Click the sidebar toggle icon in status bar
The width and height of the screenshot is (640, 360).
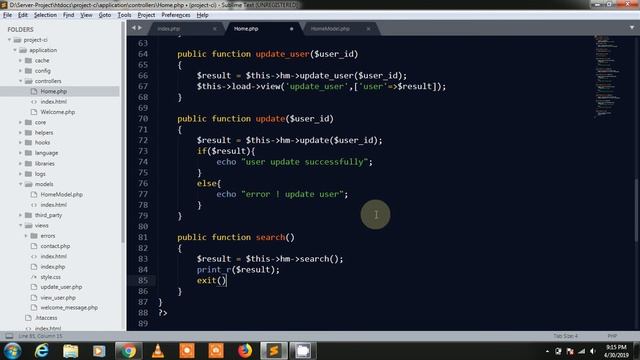tap(9, 336)
